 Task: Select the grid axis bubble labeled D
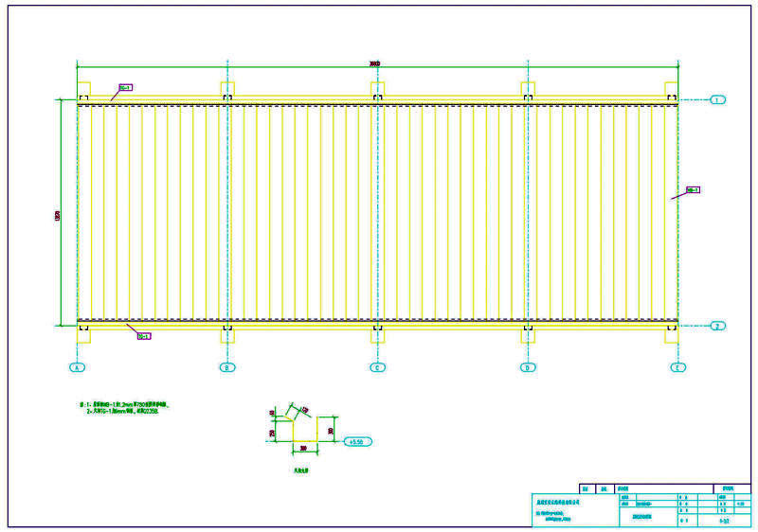tap(528, 366)
